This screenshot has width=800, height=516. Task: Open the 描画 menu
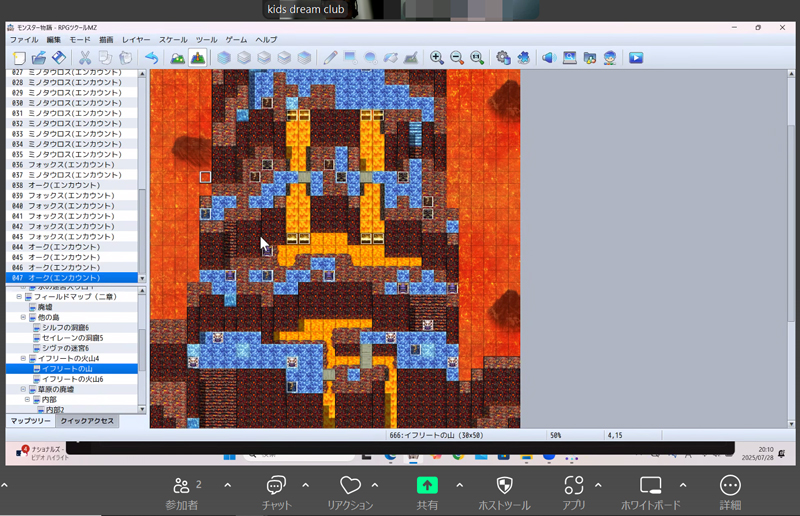106,39
